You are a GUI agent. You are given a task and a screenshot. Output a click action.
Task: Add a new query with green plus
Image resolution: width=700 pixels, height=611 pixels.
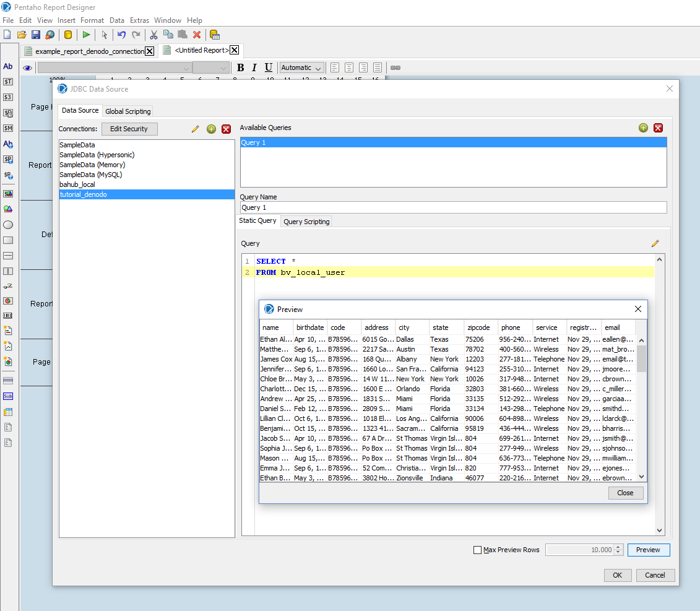pos(643,128)
